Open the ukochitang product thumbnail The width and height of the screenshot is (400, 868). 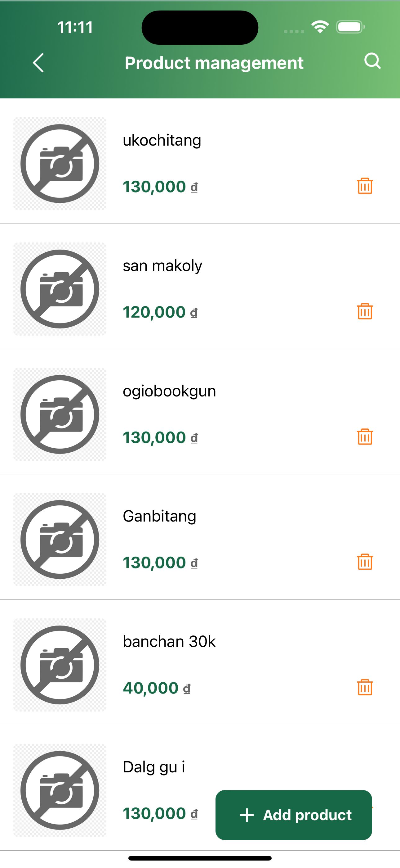pos(60,164)
